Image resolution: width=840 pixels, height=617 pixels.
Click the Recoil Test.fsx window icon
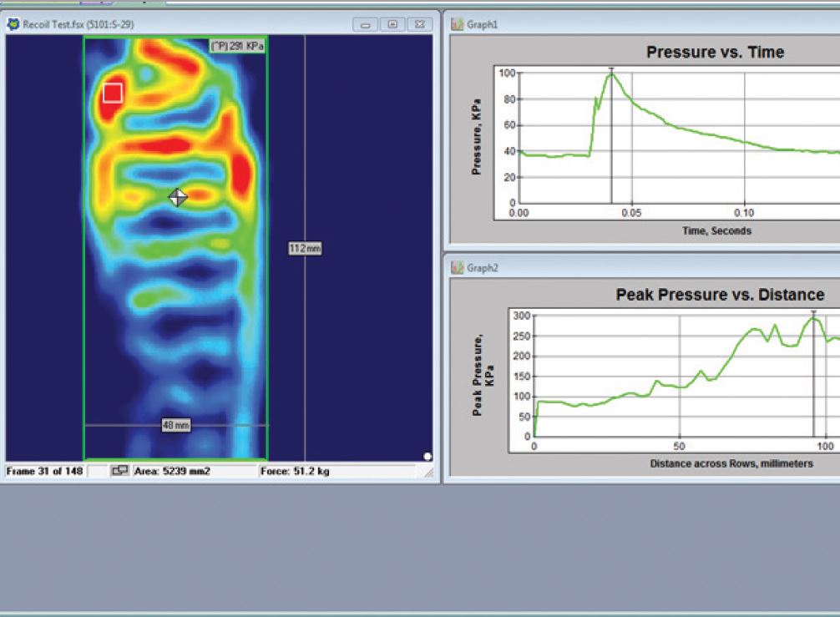point(13,24)
